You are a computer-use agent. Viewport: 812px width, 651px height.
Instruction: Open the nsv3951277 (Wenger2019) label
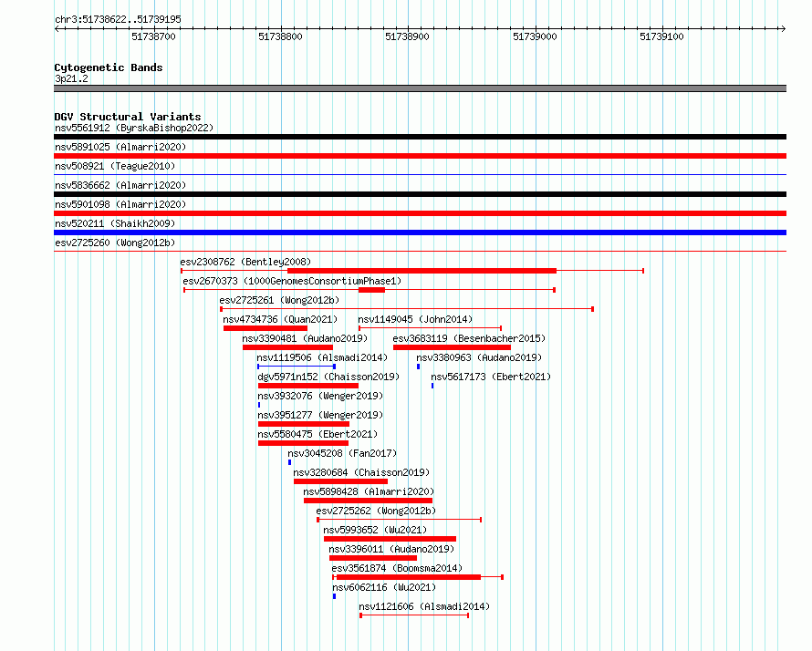coord(320,415)
